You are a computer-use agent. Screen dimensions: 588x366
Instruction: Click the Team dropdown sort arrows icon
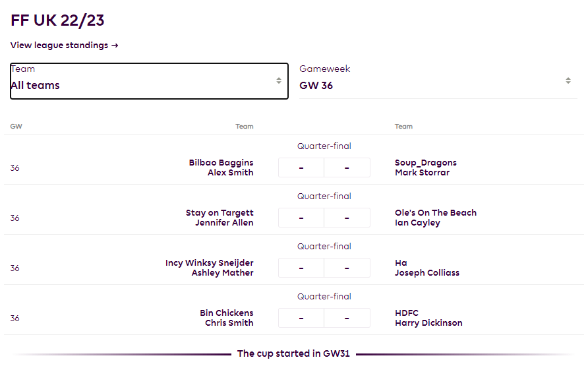(x=279, y=81)
